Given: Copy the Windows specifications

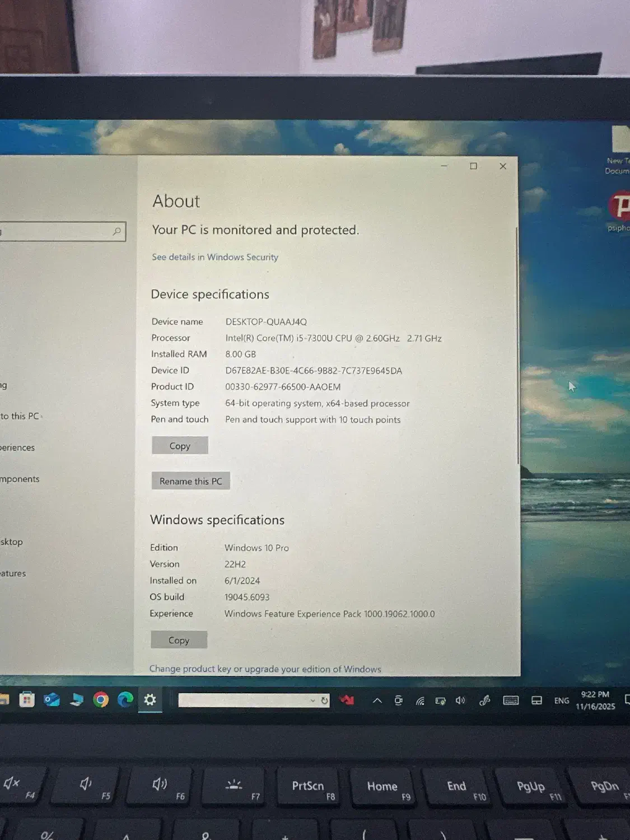Looking at the screenshot, I should tap(179, 640).
